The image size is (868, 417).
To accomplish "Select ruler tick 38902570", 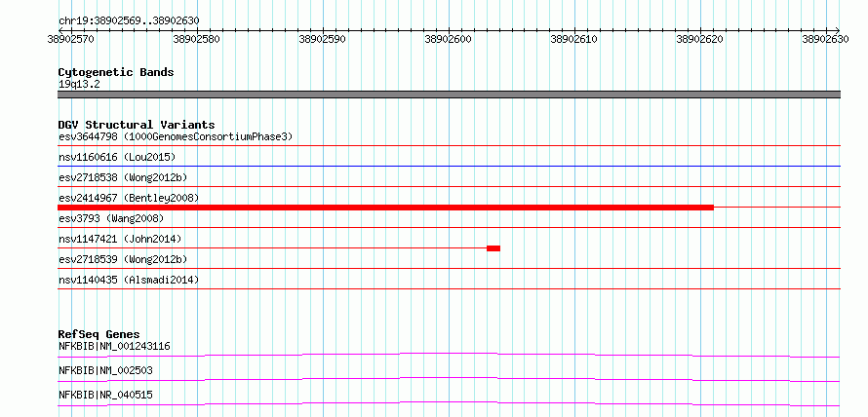I will tap(71, 39).
